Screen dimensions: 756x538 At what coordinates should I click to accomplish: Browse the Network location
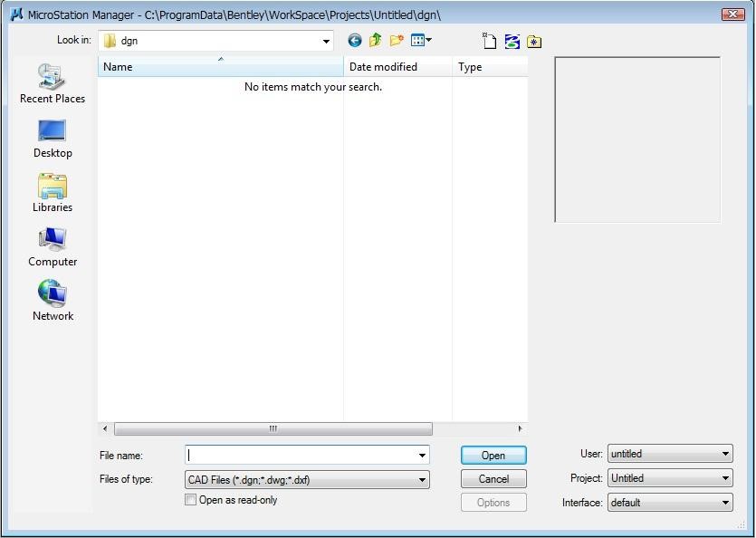point(53,302)
